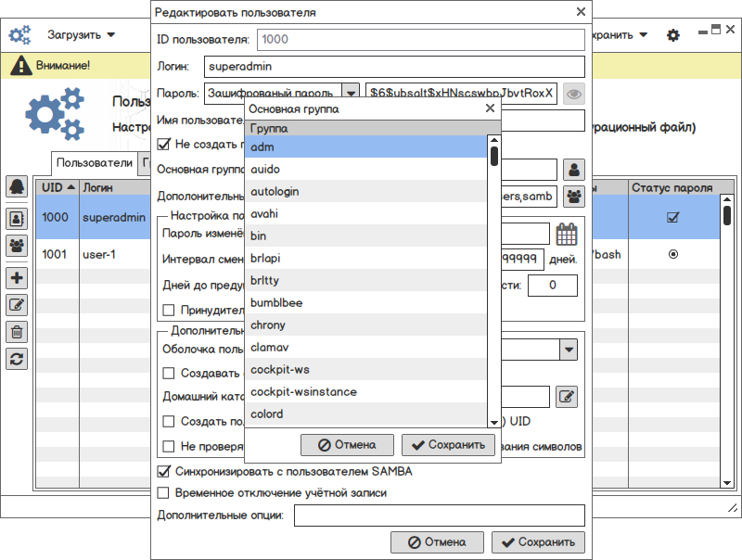Screen dimensions: 742x560
Task: Click the add user plus icon
Action: [x=17, y=276]
